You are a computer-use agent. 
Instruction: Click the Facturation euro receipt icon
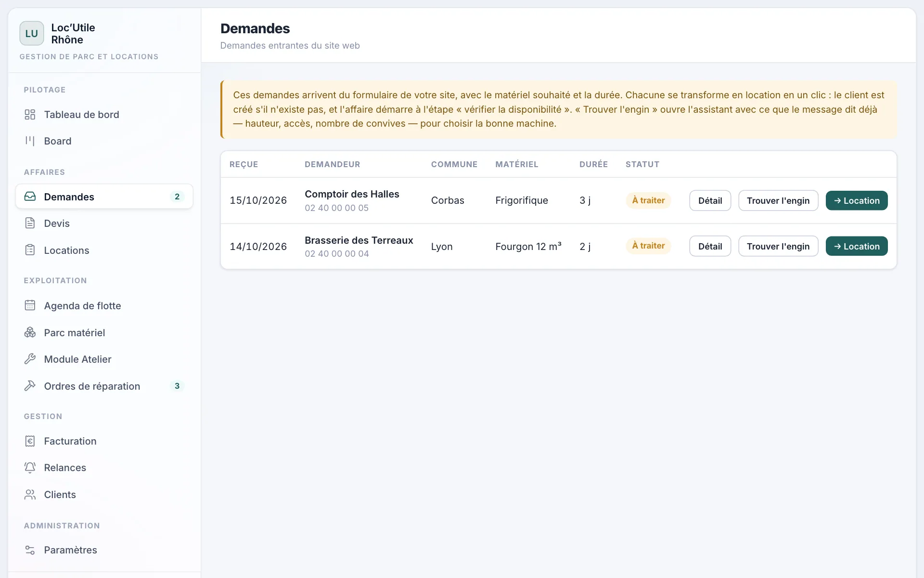click(30, 441)
